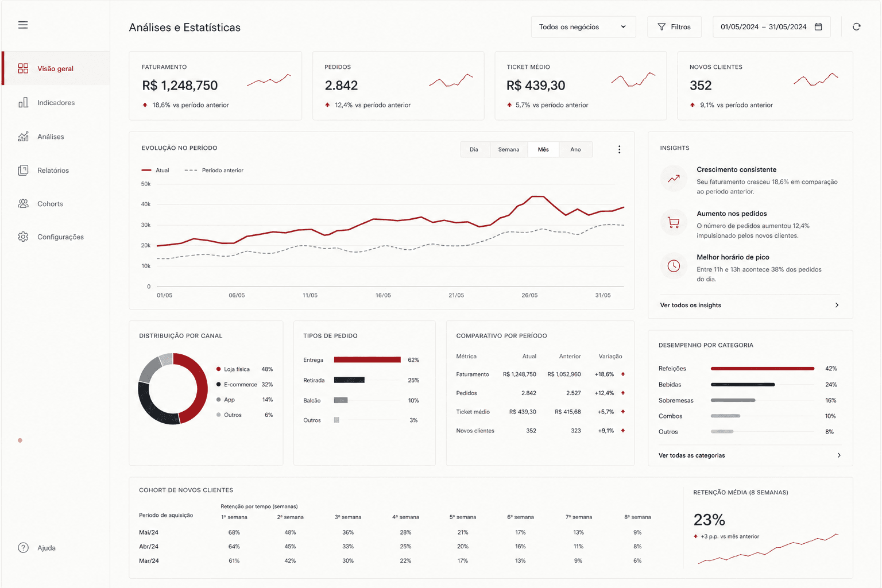Click the Novos Clientes sparkline
The height and width of the screenshot is (588, 882).
[816, 79]
